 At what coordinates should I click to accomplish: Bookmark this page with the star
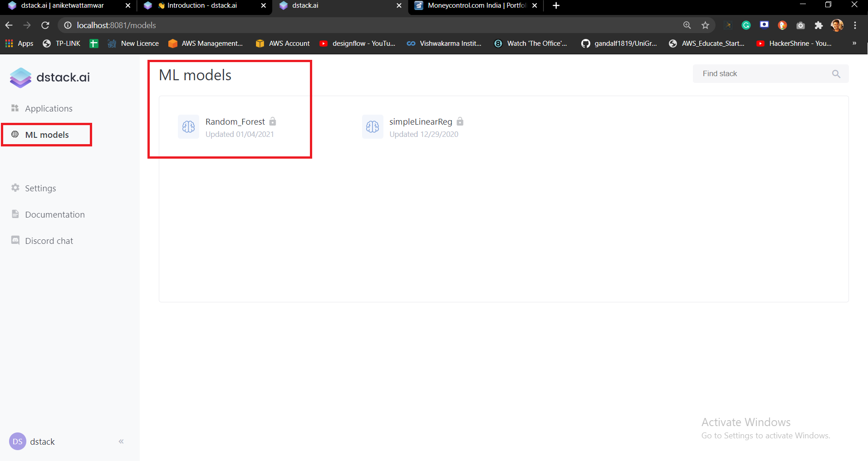tap(705, 25)
